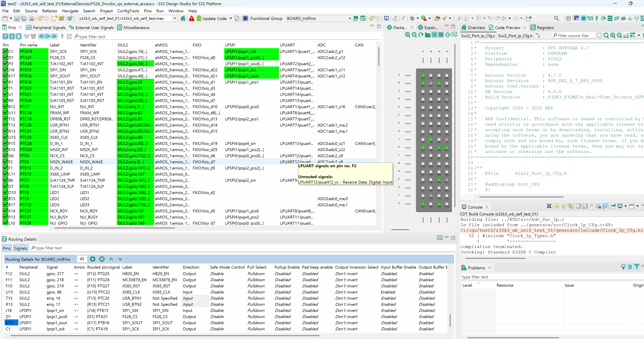
Task: Zoom in on the package diagram
Action: click(x=407, y=35)
